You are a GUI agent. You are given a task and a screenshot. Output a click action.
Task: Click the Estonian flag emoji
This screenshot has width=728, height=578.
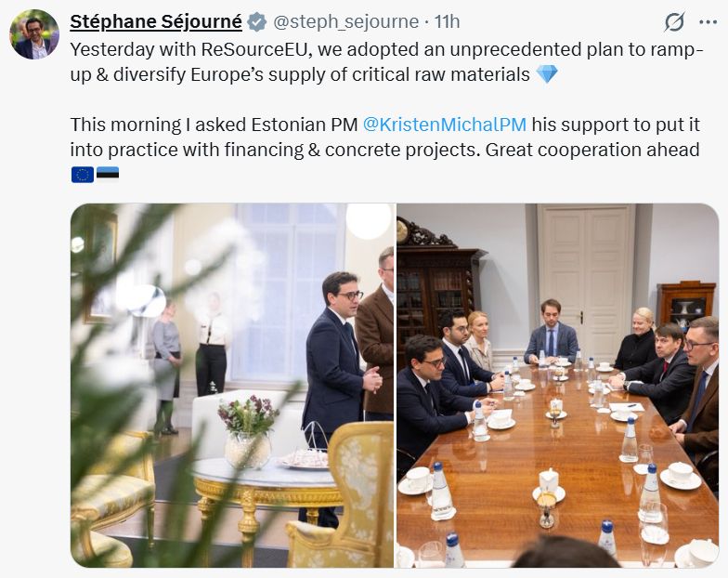click(108, 175)
